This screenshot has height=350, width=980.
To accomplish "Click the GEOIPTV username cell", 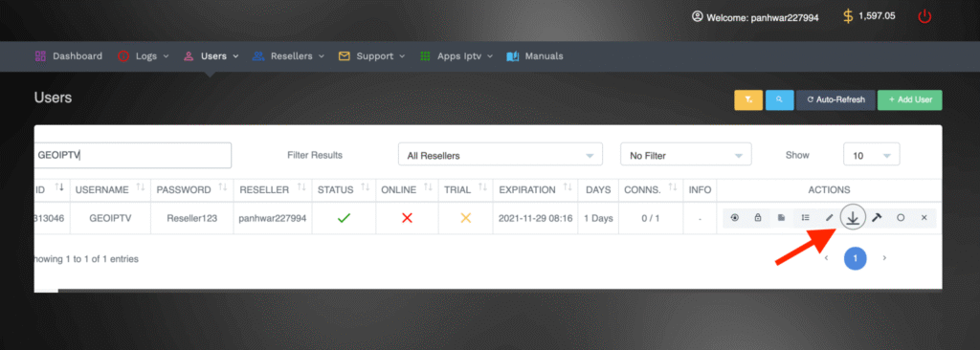I will coord(110,219).
